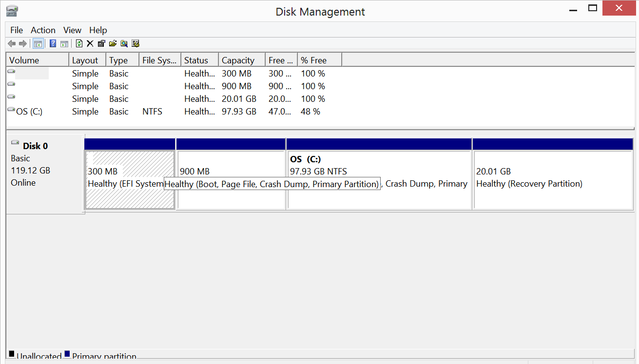Click the 119.12 GB size text under Disk 0
Image resolution: width=639 pixels, height=364 pixels.
pos(30,171)
